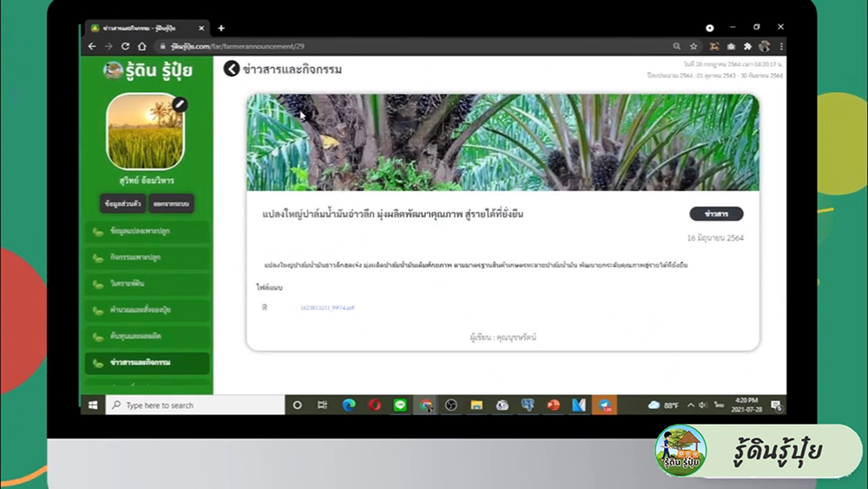
Task: Click the pencil edit icon on profile photo
Action: click(180, 104)
